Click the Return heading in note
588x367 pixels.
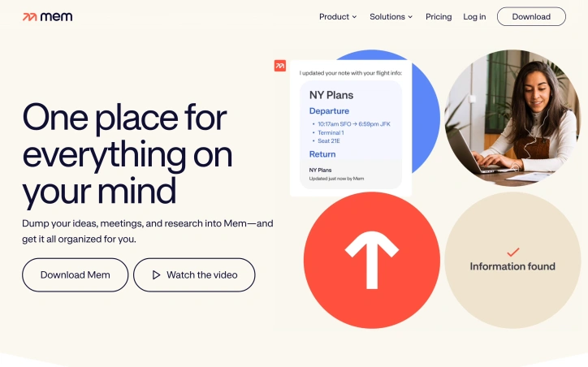point(322,154)
